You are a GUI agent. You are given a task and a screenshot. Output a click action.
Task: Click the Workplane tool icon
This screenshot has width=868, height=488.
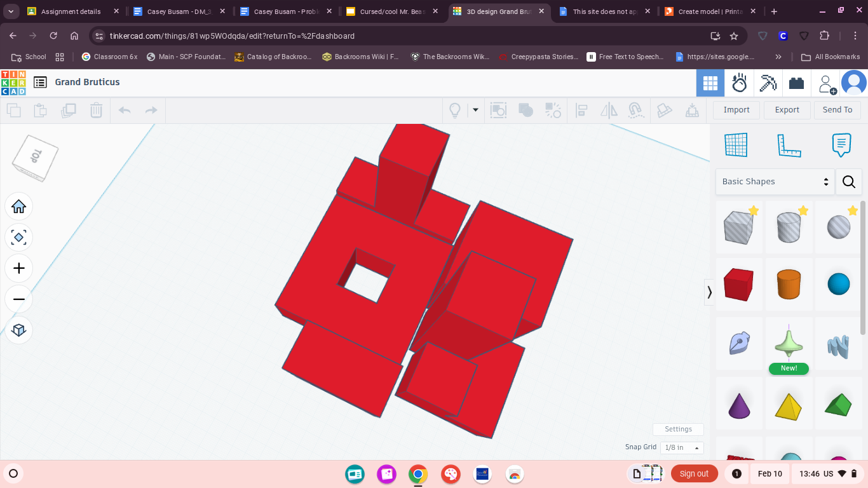[x=736, y=145]
